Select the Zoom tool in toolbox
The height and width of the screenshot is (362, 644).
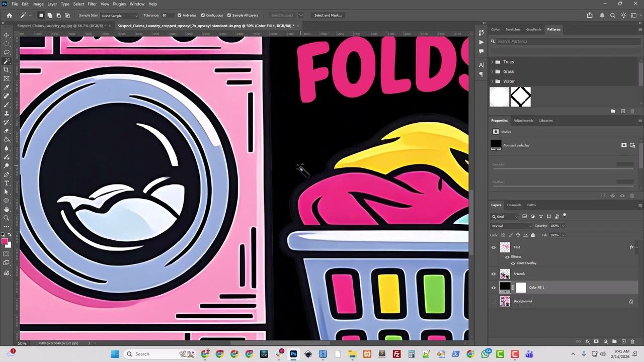coord(7,218)
